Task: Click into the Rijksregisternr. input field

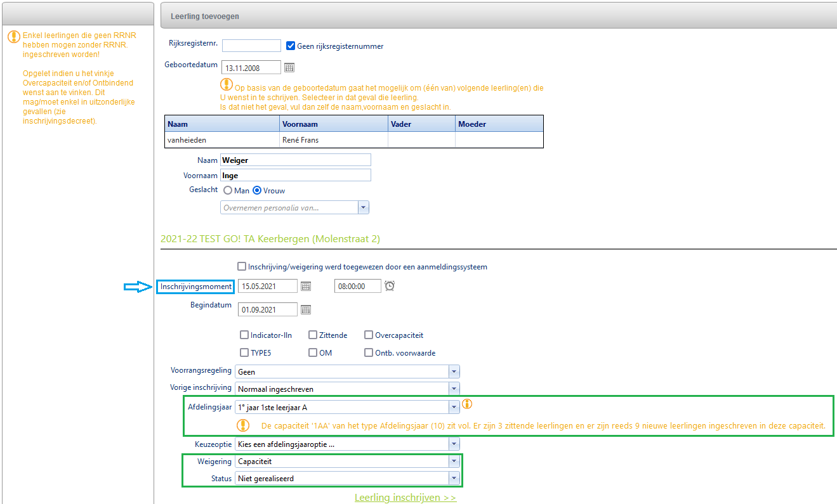Action: [251, 46]
